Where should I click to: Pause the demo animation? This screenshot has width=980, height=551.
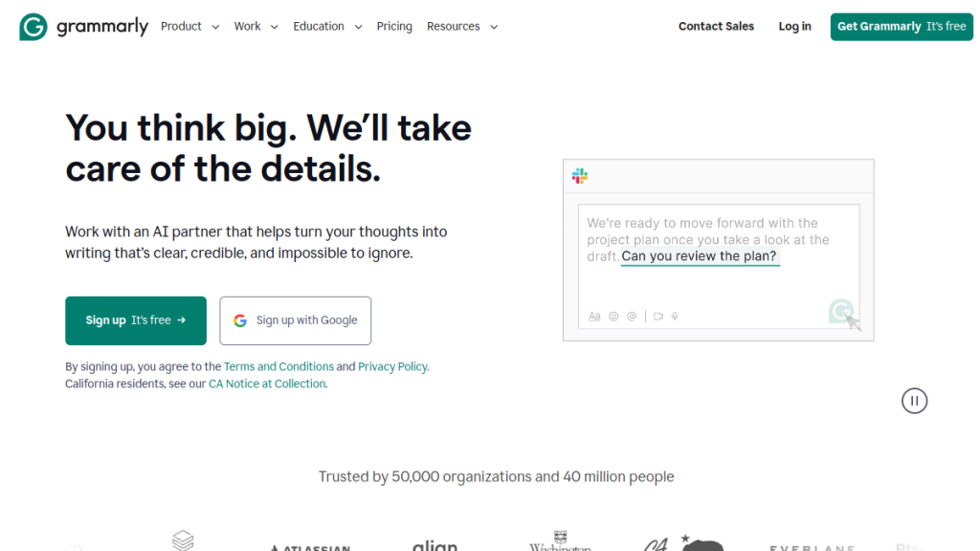coord(914,401)
